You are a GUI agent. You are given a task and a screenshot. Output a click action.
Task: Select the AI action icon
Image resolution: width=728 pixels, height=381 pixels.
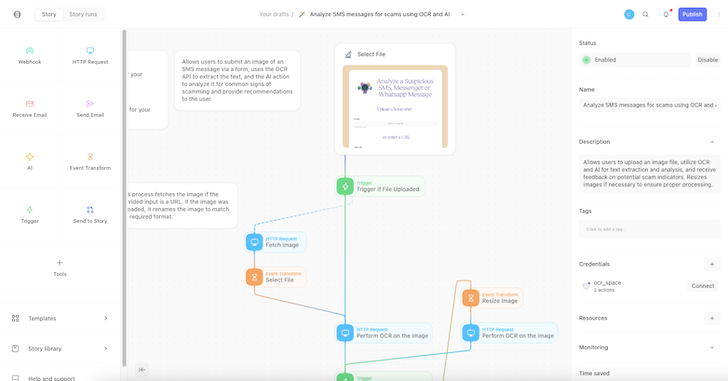point(30,157)
